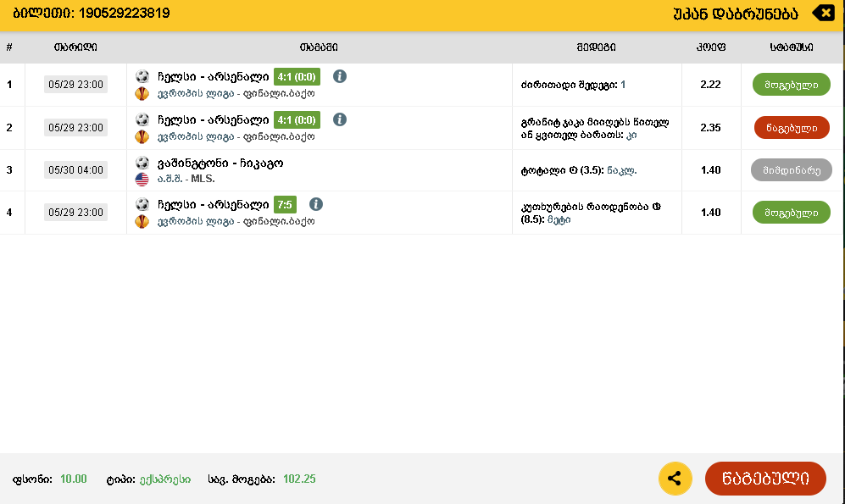Click the soccer ball icon in row 4
Image resolution: width=845 pixels, height=504 pixels.
point(142,204)
